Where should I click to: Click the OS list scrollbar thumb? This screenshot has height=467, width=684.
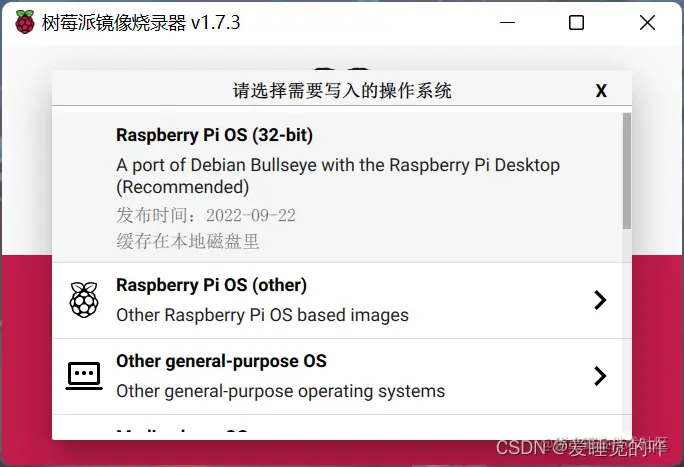click(x=627, y=170)
